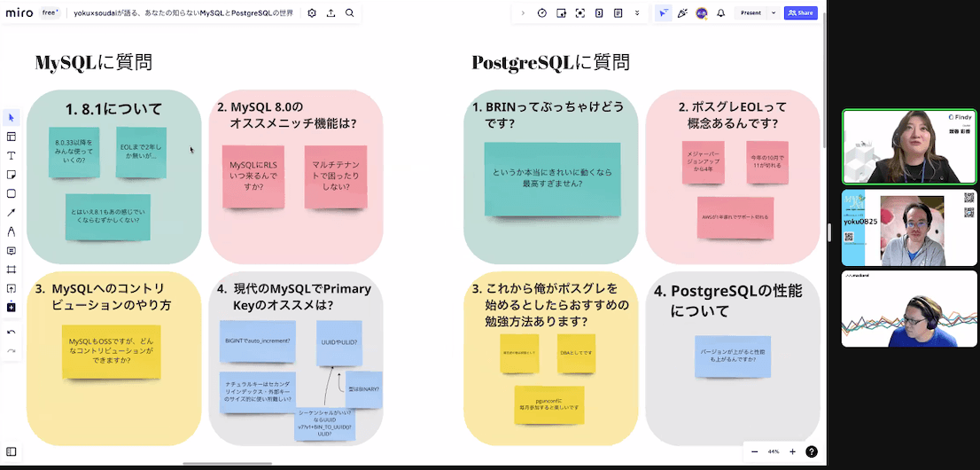Select the Text tool in left toolbar
980x470 pixels.
click(x=12, y=155)
